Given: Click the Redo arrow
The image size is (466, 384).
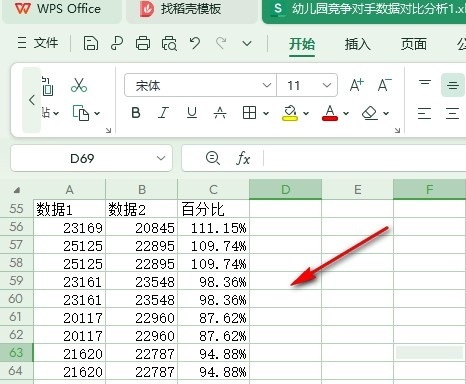Looking at the screenshot, I should click(x=221, y=43).
